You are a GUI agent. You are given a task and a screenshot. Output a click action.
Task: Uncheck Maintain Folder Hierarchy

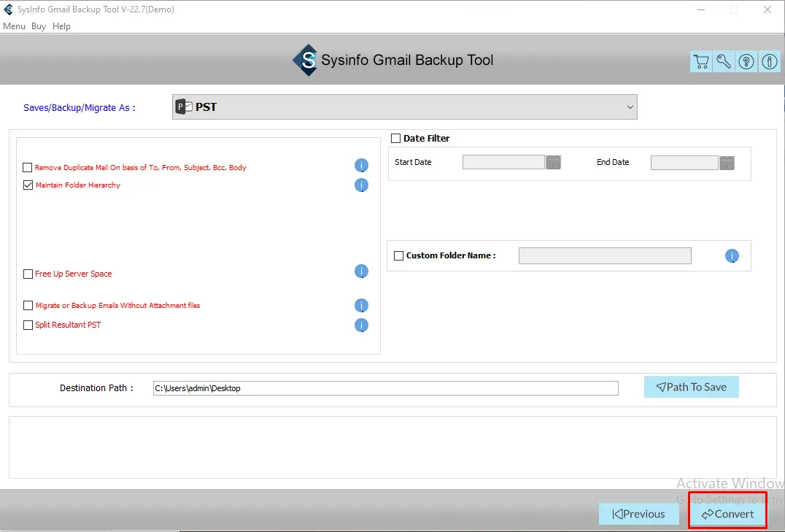[28, 185]
